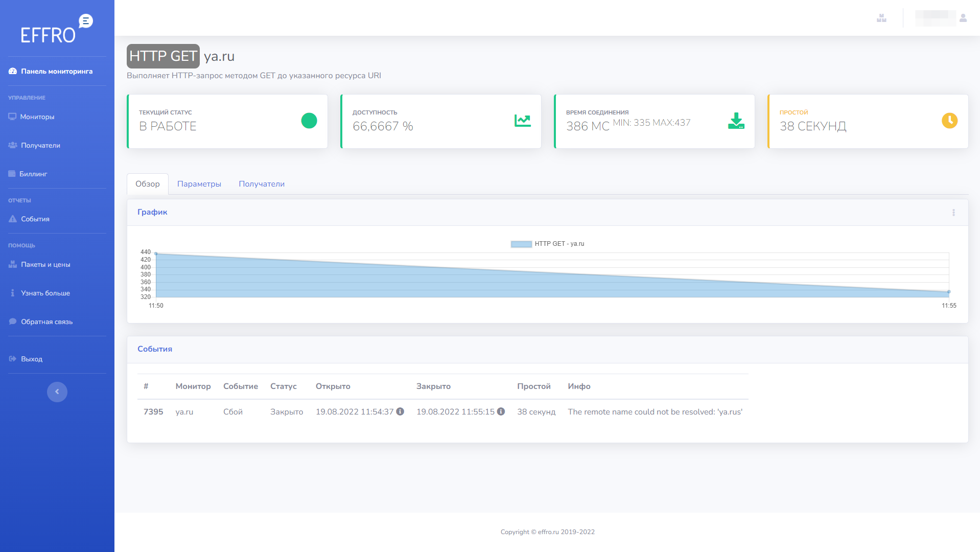
Task: Click the 11:55 data point on the chart
Action: pos(949,292)
